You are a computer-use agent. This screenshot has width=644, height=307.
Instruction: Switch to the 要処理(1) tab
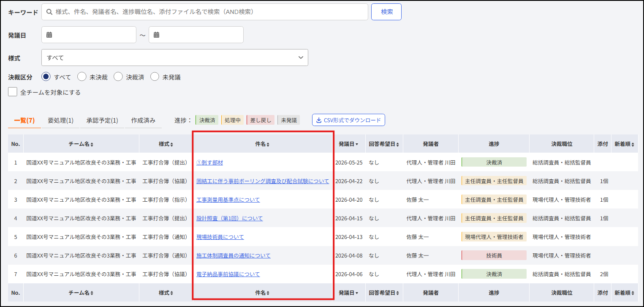(60, 121)
